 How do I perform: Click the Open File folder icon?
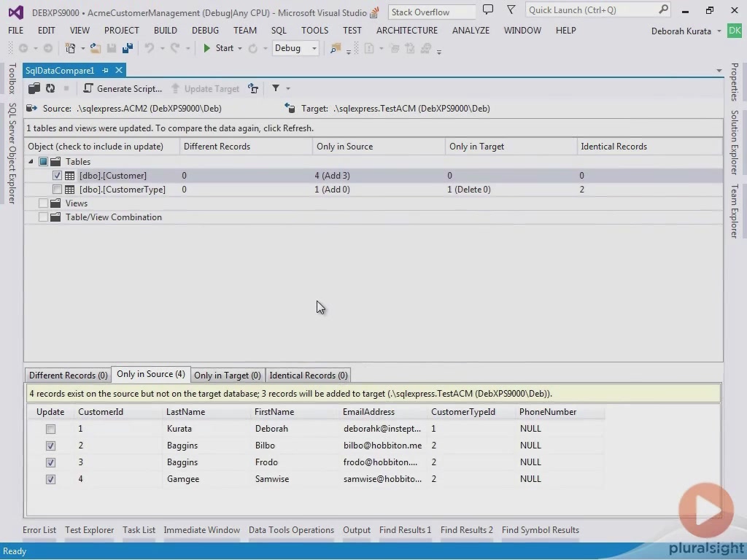(x=96, y=48)
